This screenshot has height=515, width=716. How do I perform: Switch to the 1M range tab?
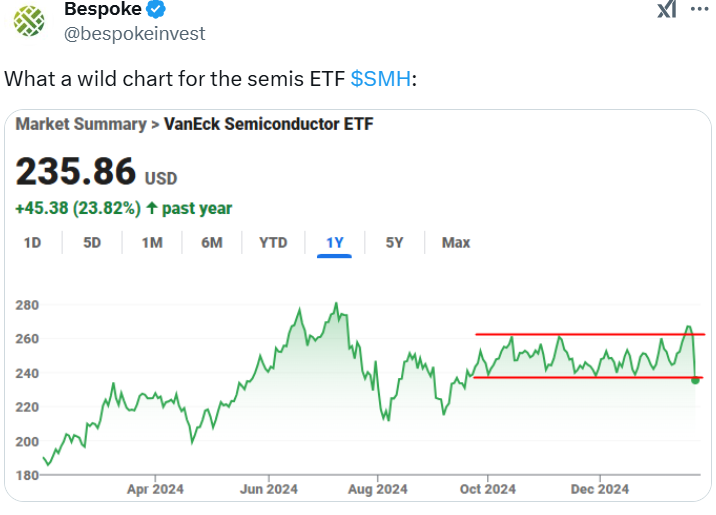tap(152, 242)
